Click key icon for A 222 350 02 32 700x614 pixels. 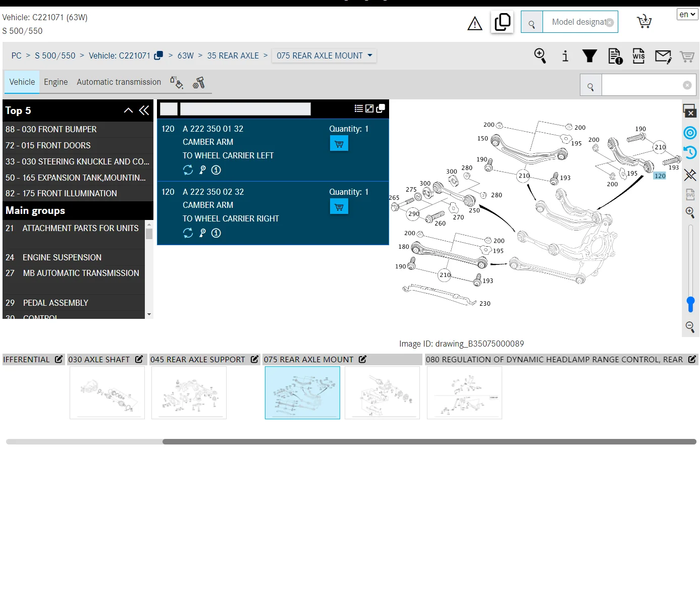[202, 233]
